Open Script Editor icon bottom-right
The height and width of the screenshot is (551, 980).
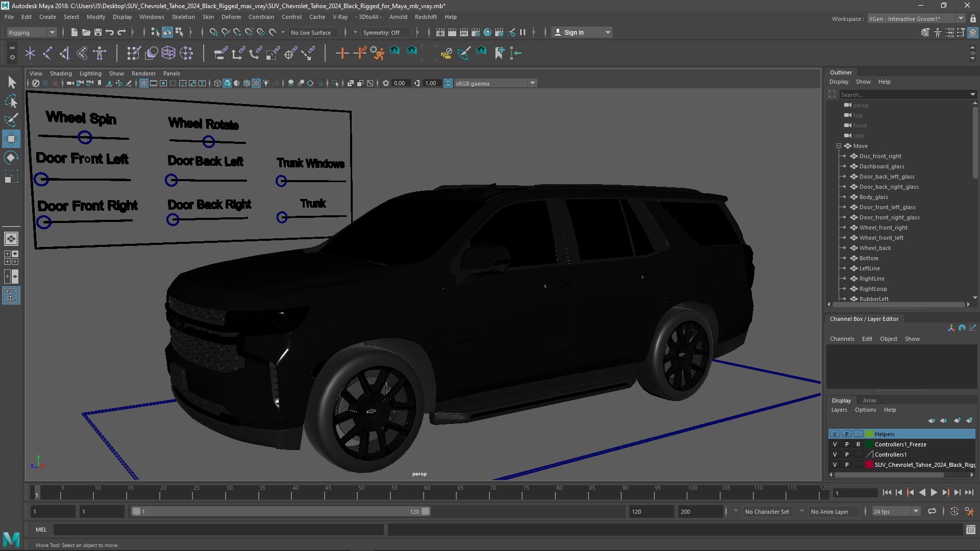tap(970, 530)
